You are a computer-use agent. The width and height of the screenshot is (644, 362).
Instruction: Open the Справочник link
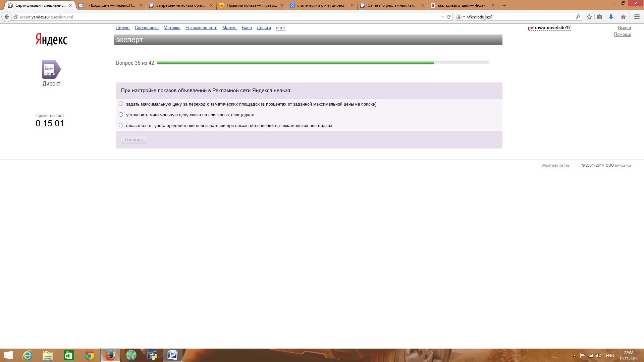tap(147, 28)
